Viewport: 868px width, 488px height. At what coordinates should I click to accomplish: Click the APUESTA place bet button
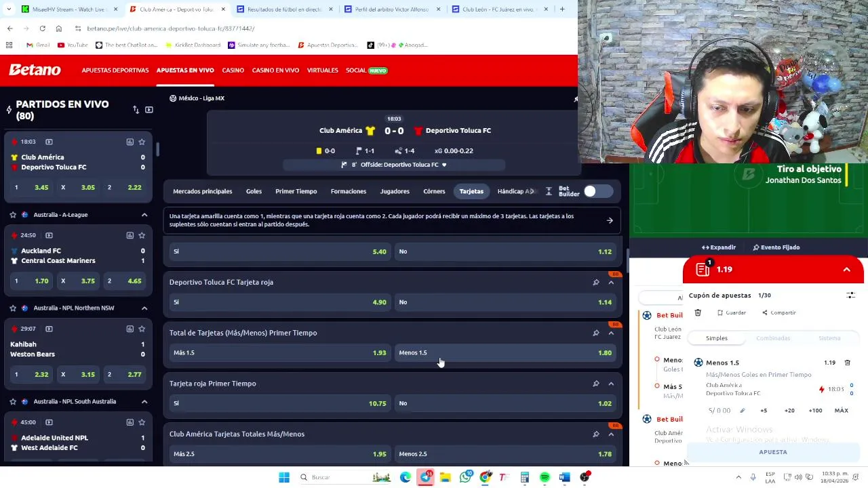(x=773, y=452)
